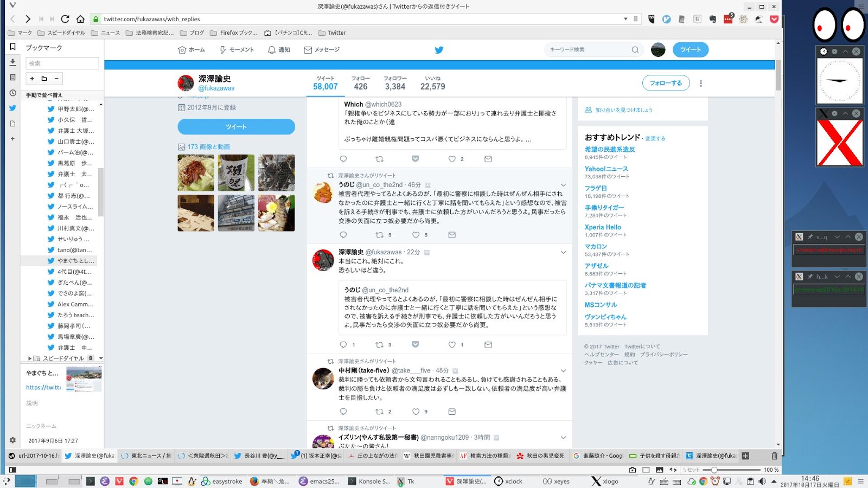Screen dimensions: 868x488
Task: Open the Evernote elephant extension
Action: click(x=712, y=19)
